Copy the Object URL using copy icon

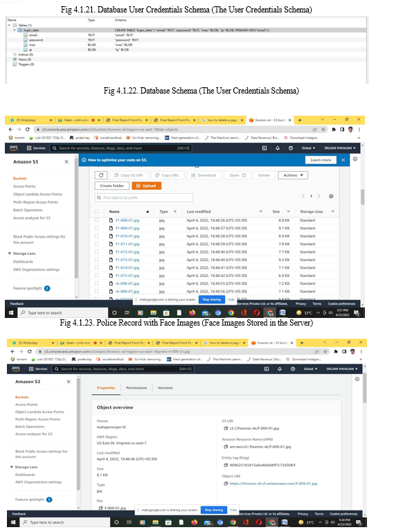click(x=226, y=484)
